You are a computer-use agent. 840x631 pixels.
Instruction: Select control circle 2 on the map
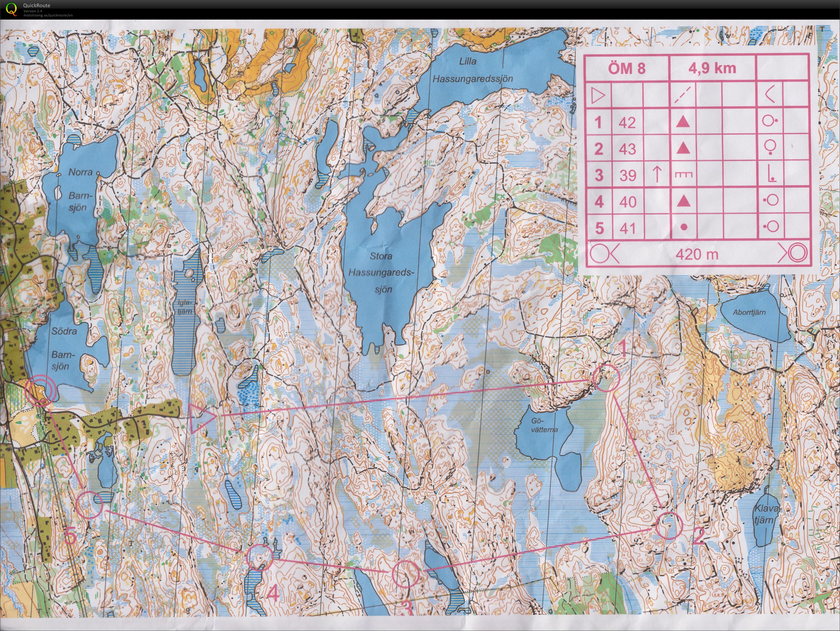(669, 525)
